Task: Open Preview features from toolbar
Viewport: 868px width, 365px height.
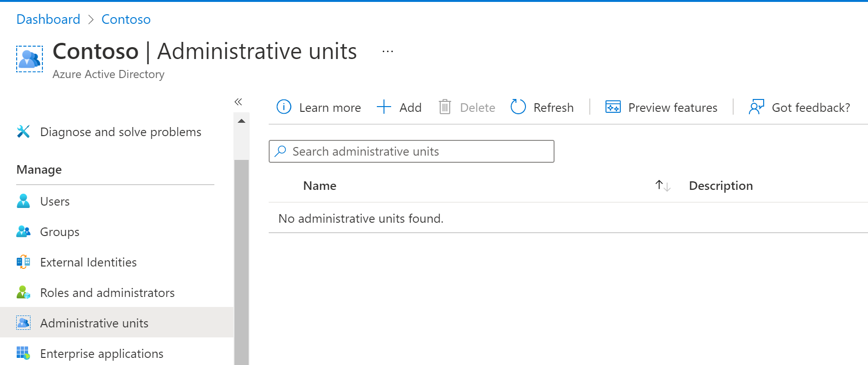Action: pos(661,108)
